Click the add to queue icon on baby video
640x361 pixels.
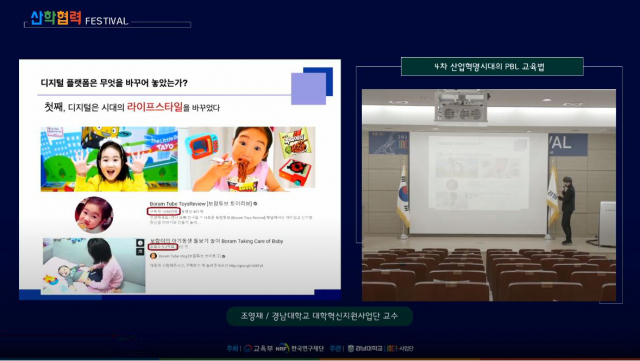tap(140, 251)
